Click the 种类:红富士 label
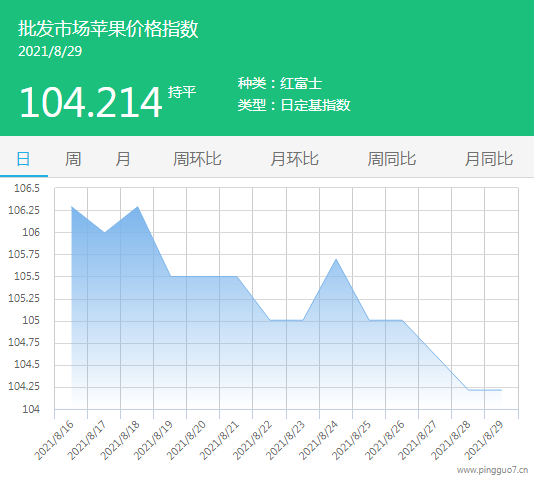The height and width of the screenshot is (480, 534). click(280, 83)
